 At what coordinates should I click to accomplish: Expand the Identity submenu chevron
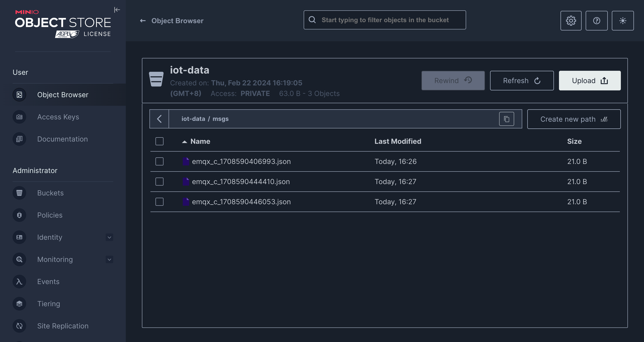109,237
